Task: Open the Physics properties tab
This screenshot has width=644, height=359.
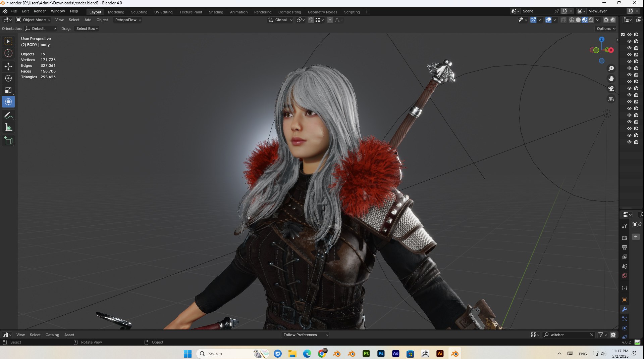Action: [624, 328]
